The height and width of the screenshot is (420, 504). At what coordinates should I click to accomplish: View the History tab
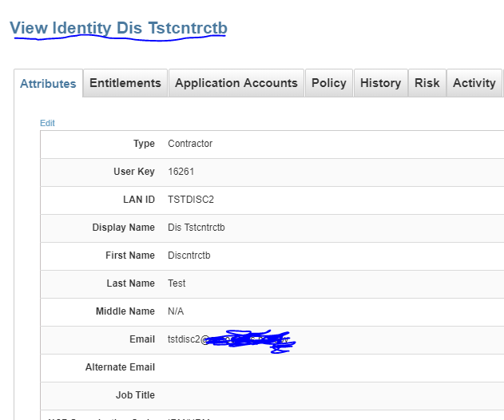[380, 83]
